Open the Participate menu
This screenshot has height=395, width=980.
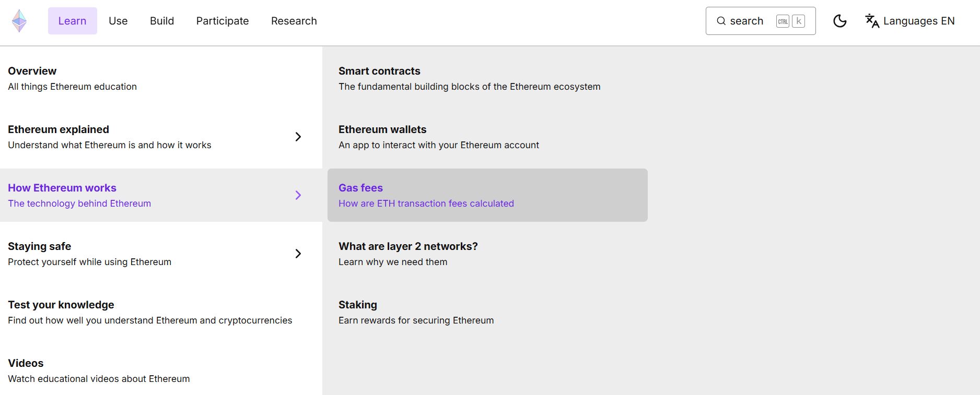[223, 21]
